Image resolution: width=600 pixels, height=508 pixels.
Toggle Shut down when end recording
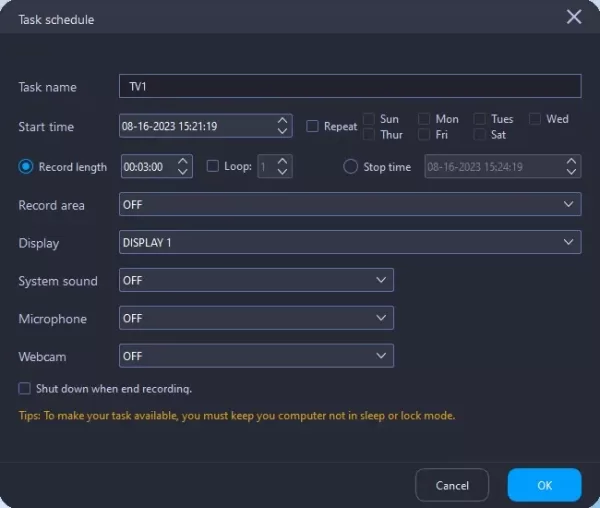[x=24, y=388]
